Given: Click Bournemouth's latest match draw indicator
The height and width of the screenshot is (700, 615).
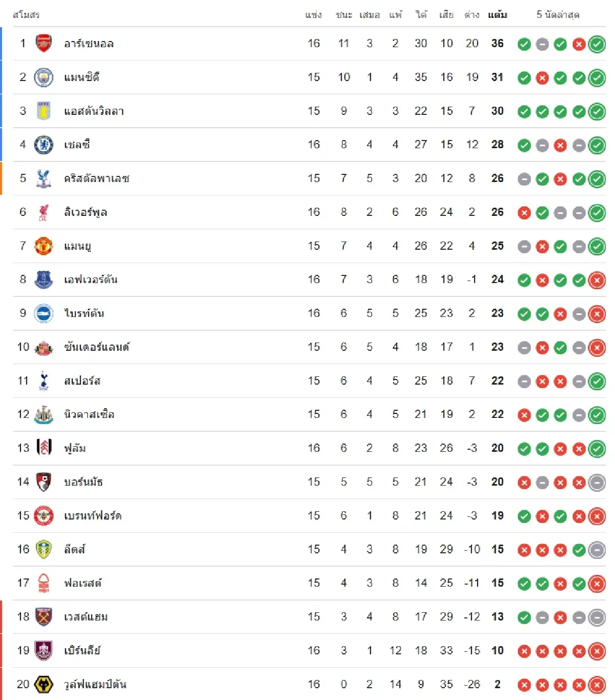Looking at the screenshot, I should (597, 483).
